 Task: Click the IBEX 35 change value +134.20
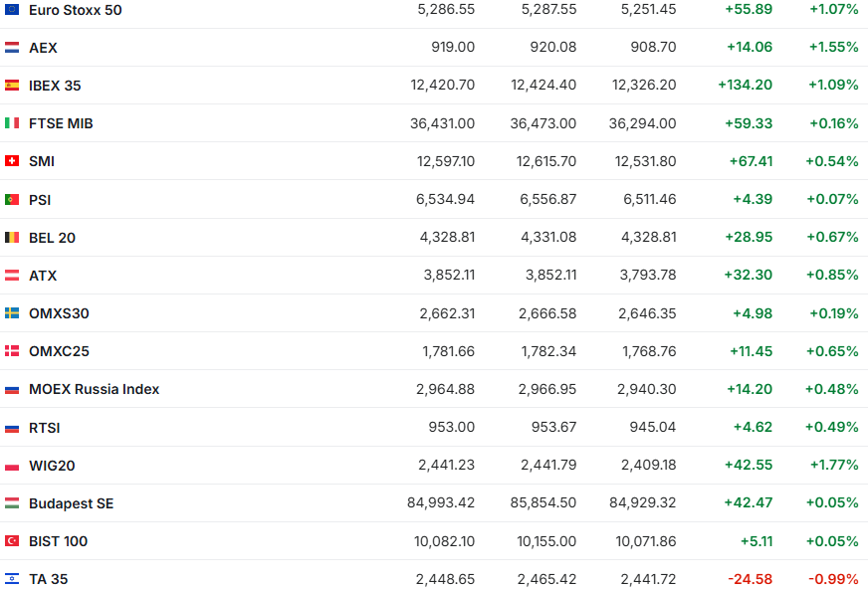745,86
